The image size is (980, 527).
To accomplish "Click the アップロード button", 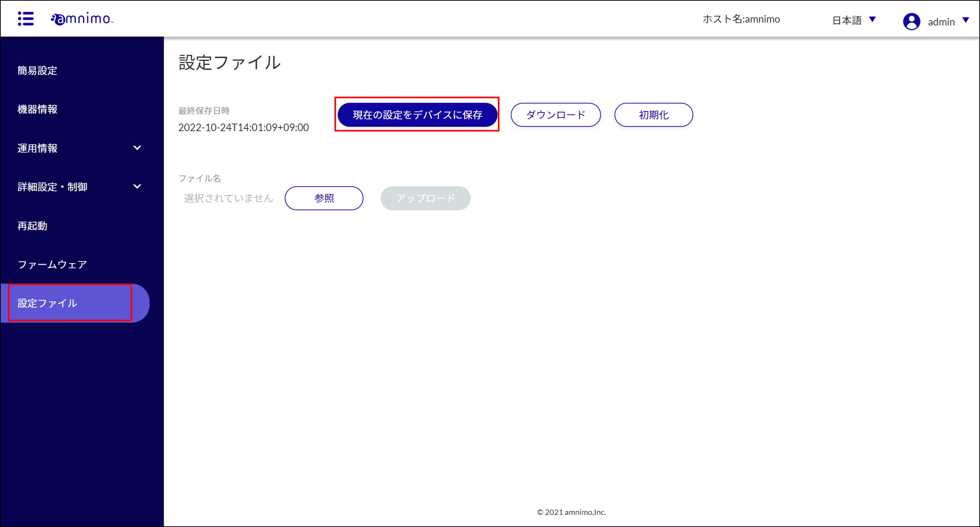I will tap(425, 198).
